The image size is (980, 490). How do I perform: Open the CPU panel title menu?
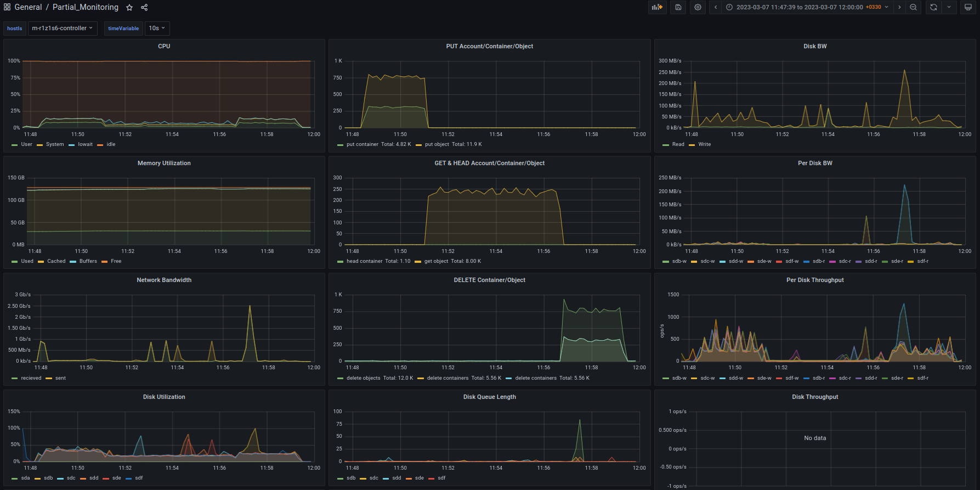(164, 46)
